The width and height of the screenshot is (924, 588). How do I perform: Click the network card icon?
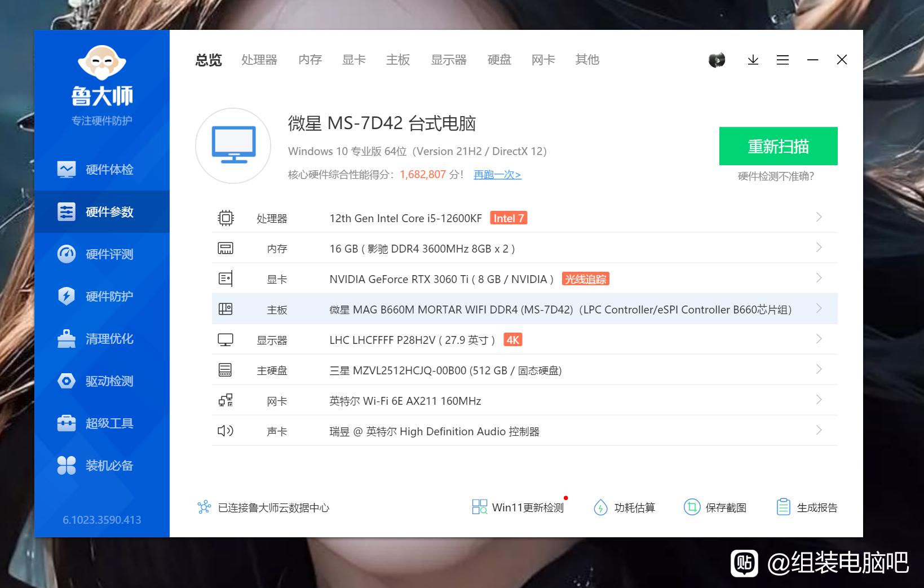[x=226, y=400]
